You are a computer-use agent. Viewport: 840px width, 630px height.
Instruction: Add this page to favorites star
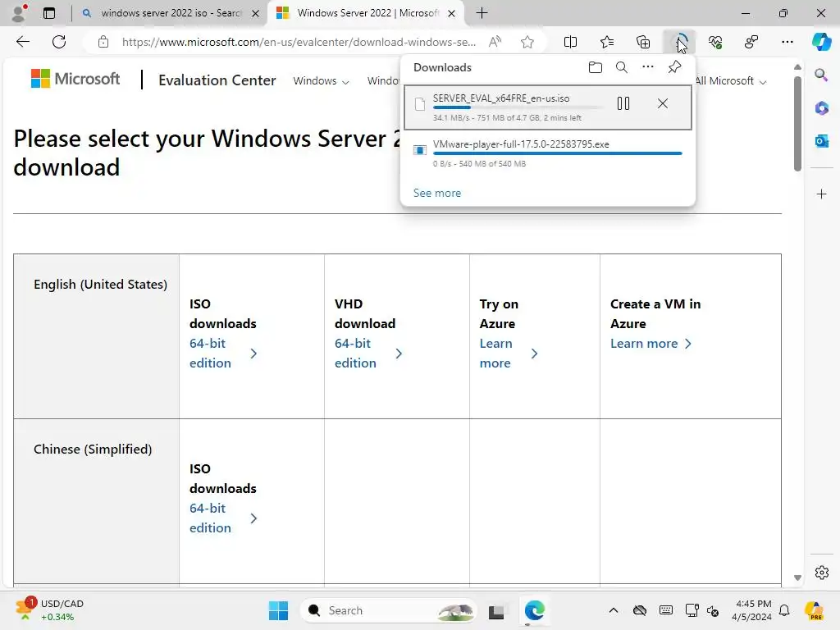(527, 42)
